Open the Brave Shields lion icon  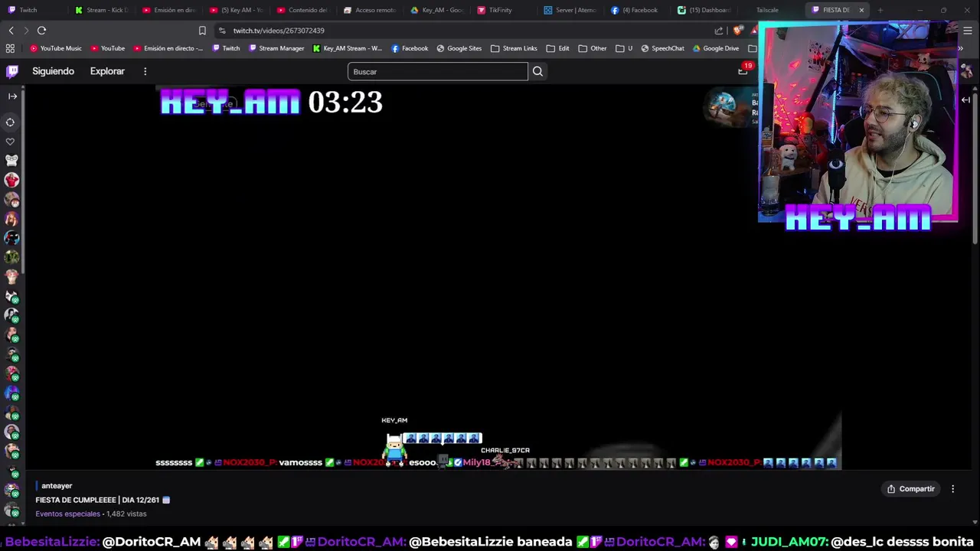(737, 31)
